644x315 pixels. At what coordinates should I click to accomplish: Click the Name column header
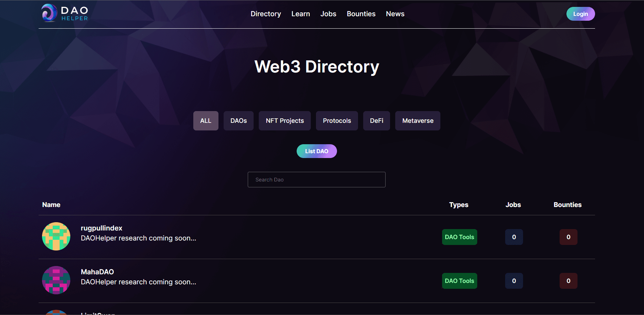[51, 205]
